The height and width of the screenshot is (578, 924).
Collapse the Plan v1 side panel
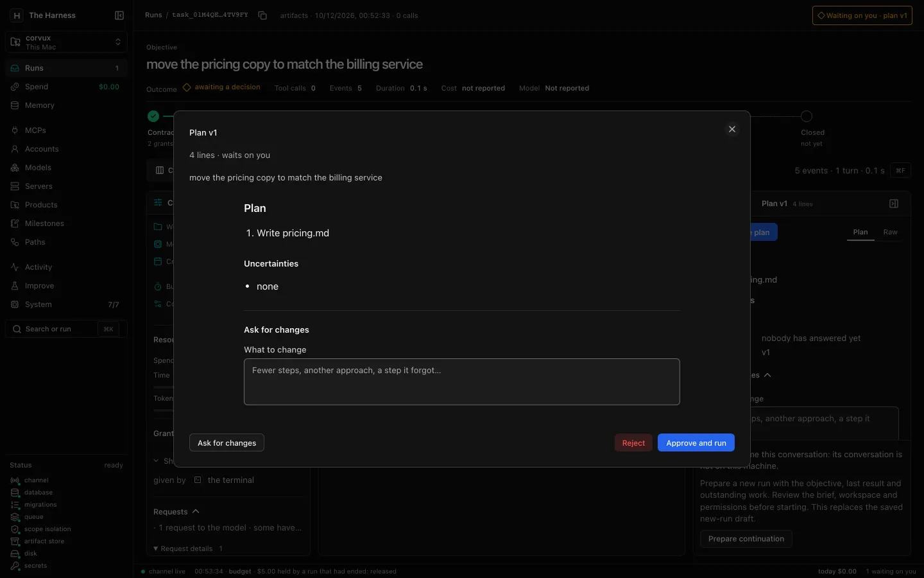click(894, 204)
